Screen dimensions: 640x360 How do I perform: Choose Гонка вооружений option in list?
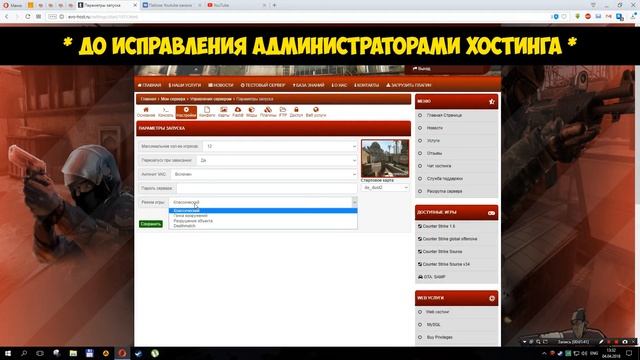tap(263, 216)
